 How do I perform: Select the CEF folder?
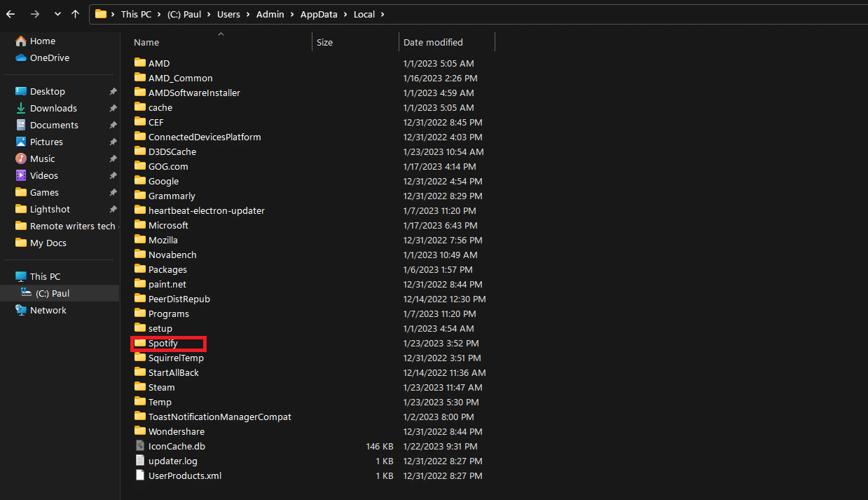pos(149,122)
